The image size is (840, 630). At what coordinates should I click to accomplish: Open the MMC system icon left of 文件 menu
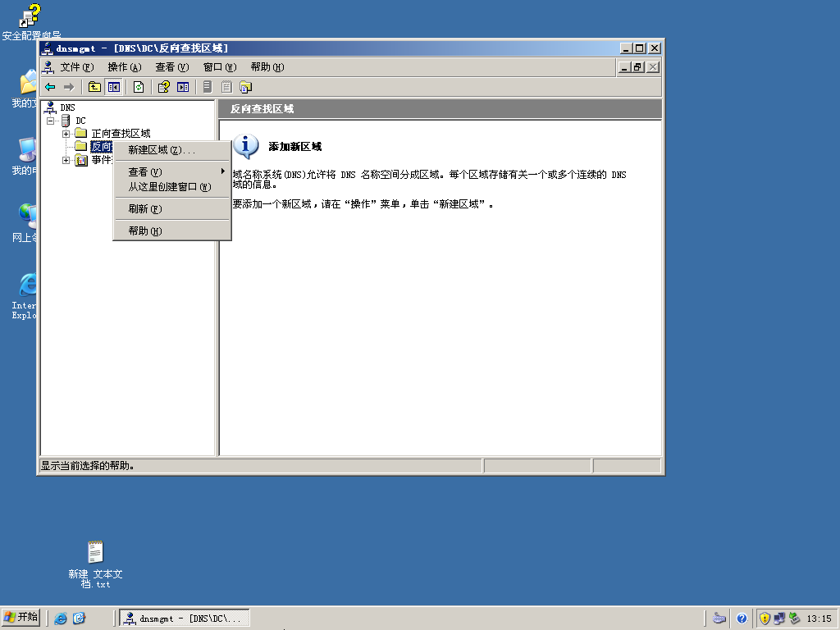(48, 67)
